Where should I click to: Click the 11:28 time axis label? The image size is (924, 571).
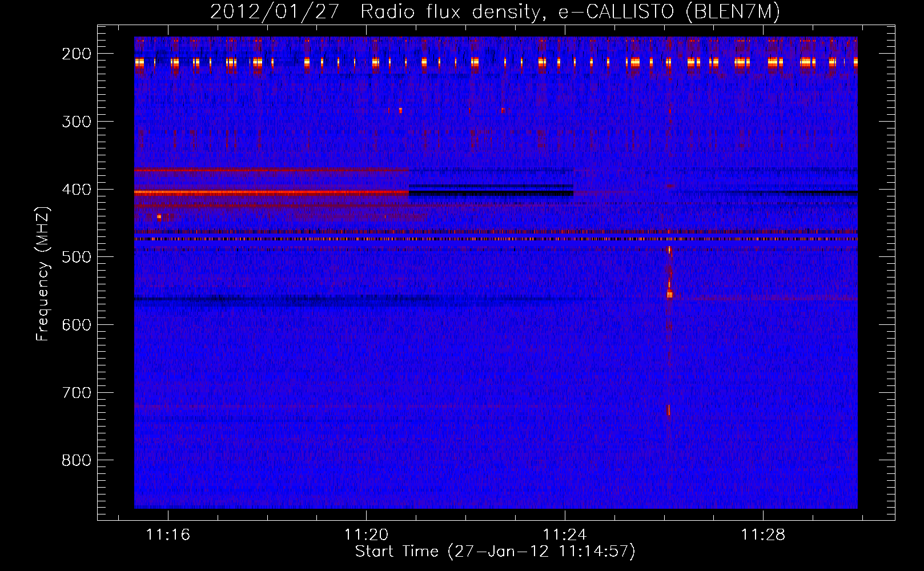click(x=763, y=535)
